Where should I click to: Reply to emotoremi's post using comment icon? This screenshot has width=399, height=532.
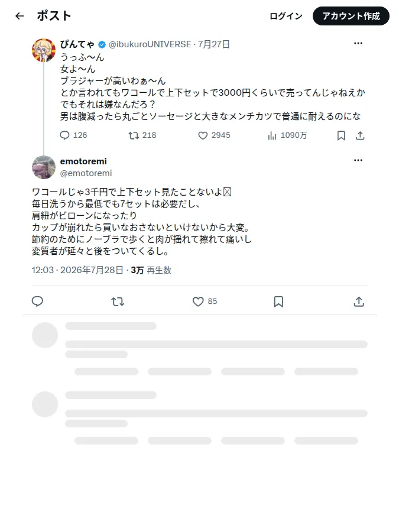point(37,301)
